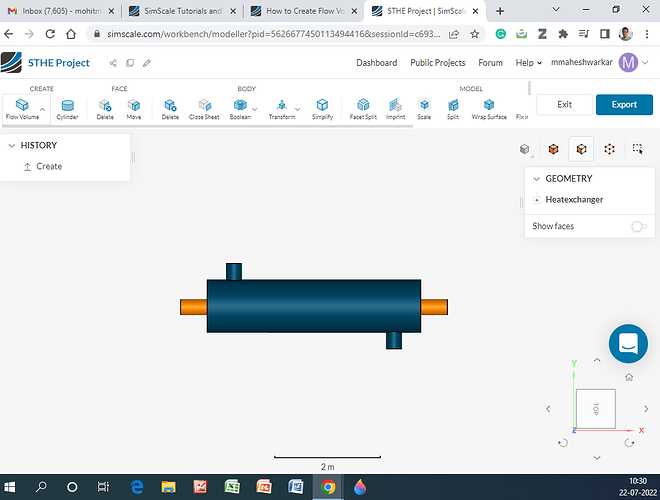Click the copy project icon

pyautogui.click(x=130, y=63)
